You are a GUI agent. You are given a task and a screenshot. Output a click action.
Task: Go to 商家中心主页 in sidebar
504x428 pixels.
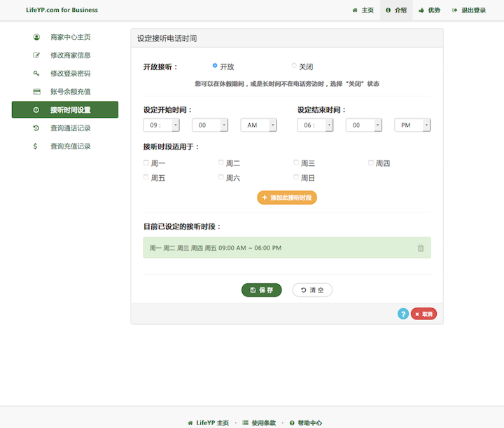point(65,37)
